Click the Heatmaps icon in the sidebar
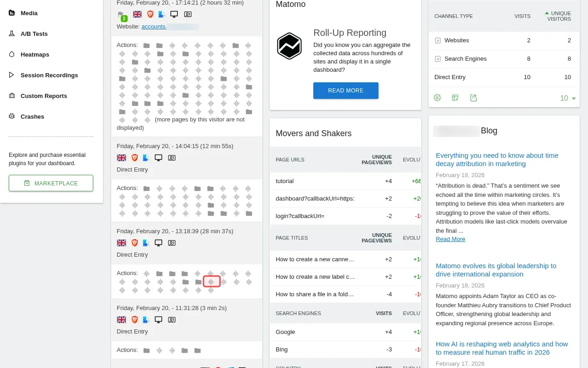The width and height of the screenshot is (588, 368). (x=11, y=54)
